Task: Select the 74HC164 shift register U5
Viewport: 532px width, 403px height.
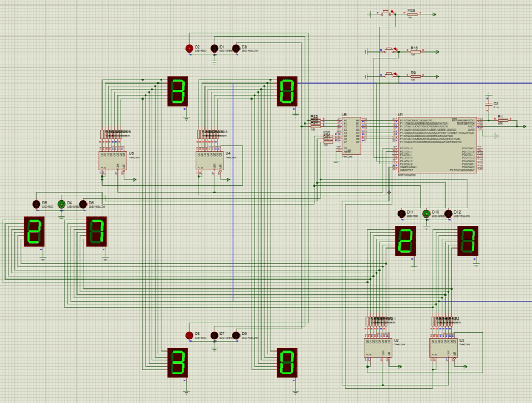Action: 114,161
